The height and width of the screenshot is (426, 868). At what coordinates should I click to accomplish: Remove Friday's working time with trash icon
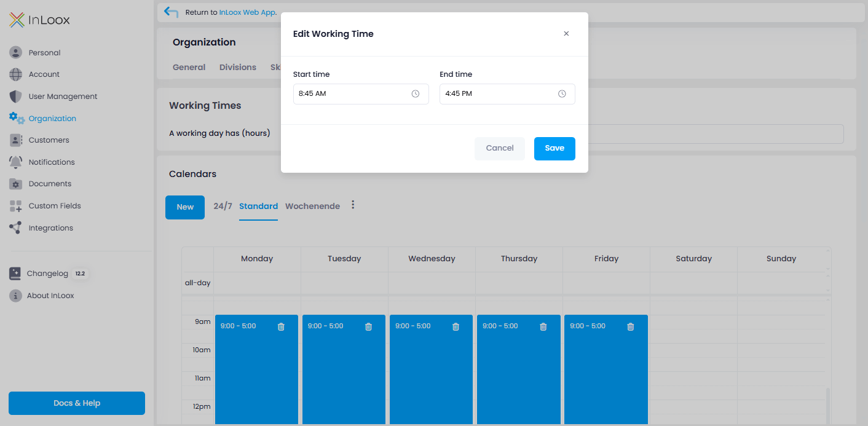(630, 327)
